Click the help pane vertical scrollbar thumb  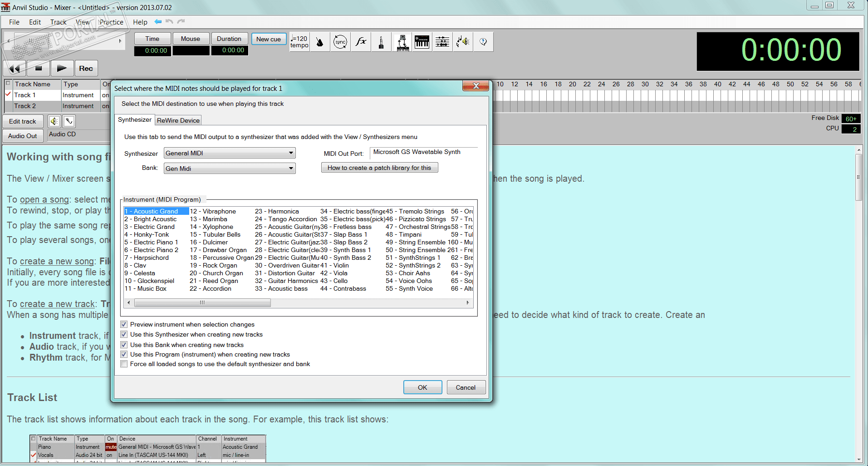tap(858, 177)
